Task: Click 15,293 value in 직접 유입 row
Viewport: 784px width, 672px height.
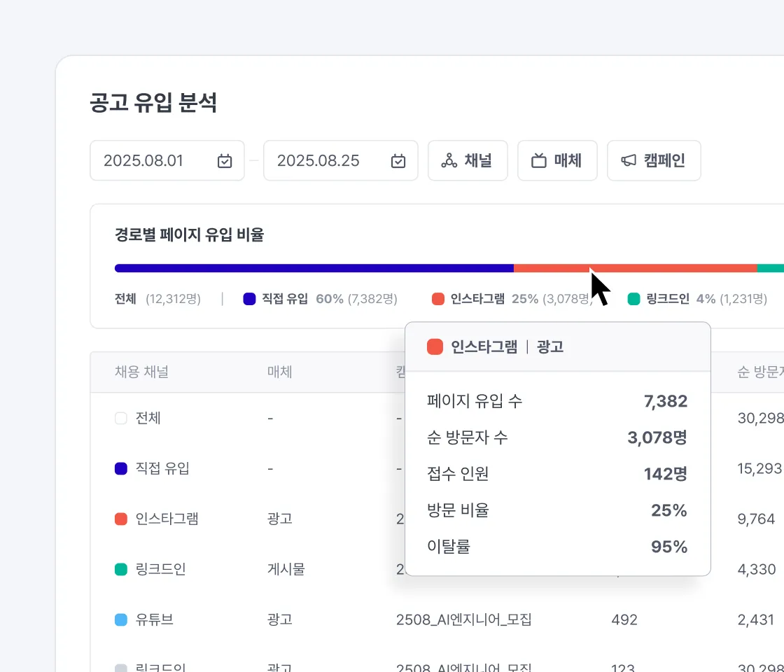Action: point(759,468)
